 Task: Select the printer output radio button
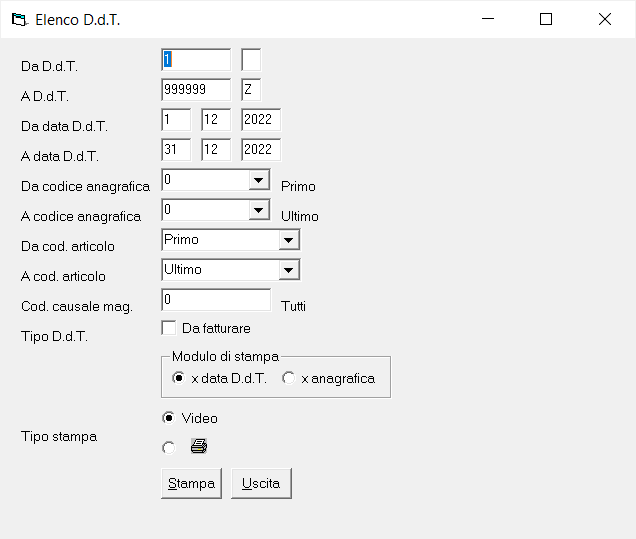[168, 448]
